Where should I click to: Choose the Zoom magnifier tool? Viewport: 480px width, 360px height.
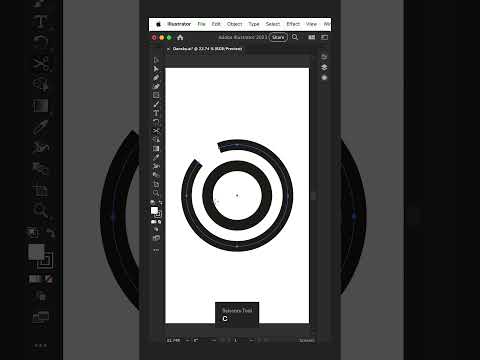(156, 193)
